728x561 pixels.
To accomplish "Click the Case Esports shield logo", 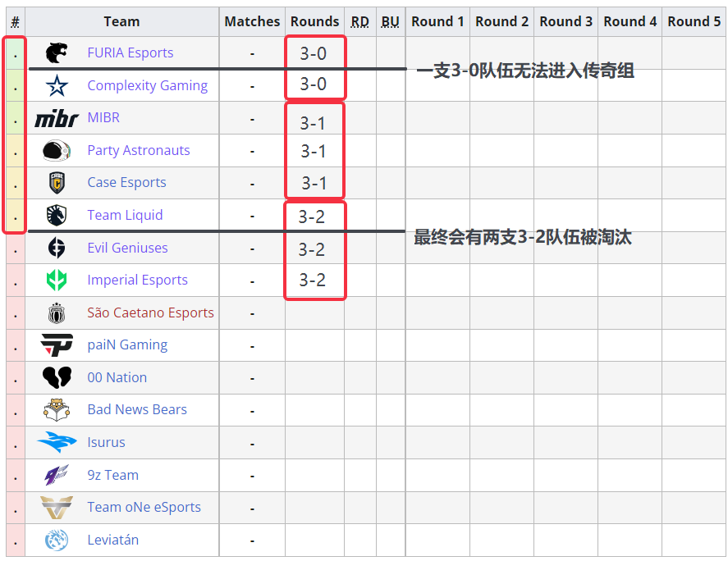I will pos(57,183).
